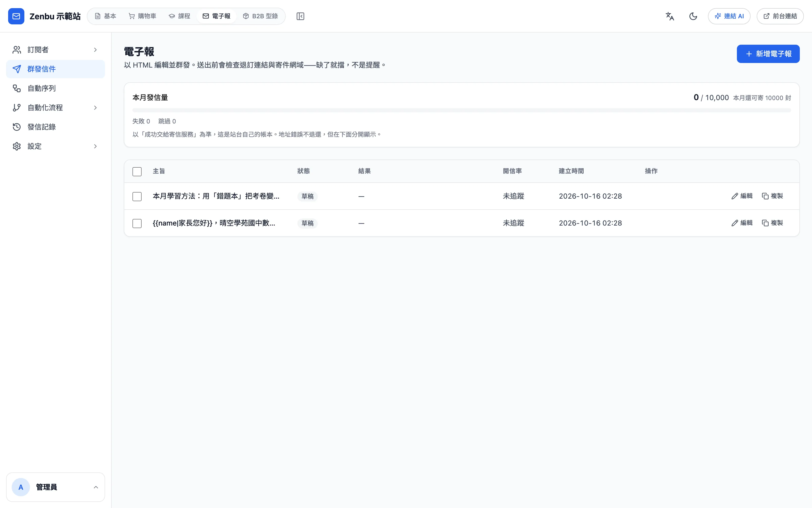
Task: Switch to the 基本 tab
Action: click(105, 16)
